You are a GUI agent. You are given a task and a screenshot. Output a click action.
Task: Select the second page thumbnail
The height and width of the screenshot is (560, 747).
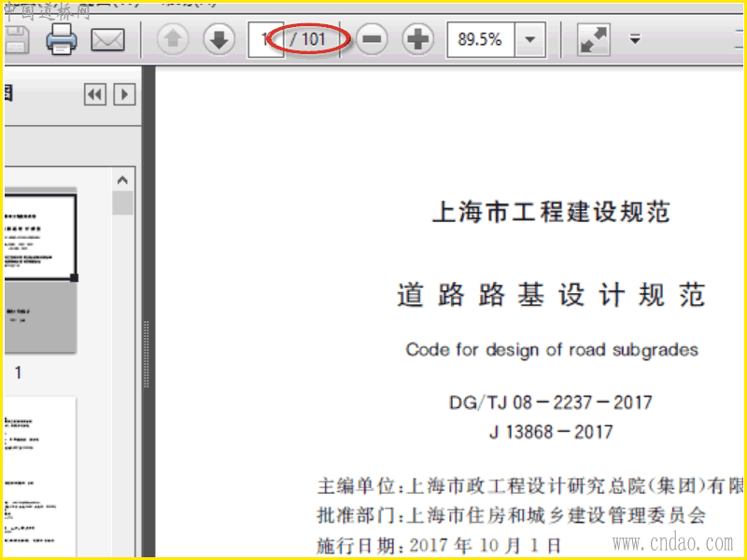[40, 476]
